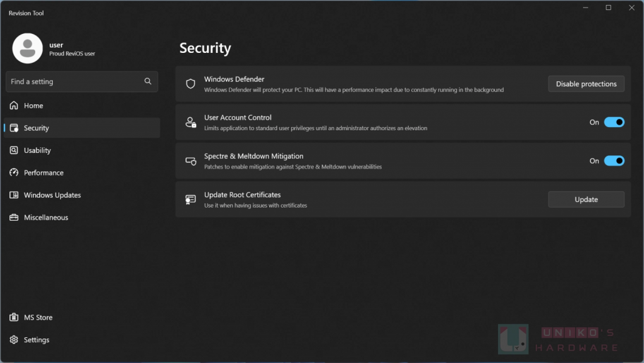Click the Windows Defender title text

pyautogui.click(x=234, y=79)
